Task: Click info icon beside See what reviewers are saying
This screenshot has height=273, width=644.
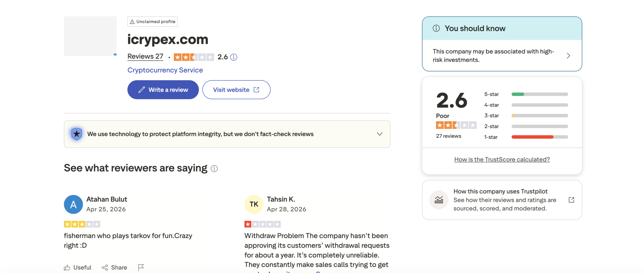Action: coord(214,169)
